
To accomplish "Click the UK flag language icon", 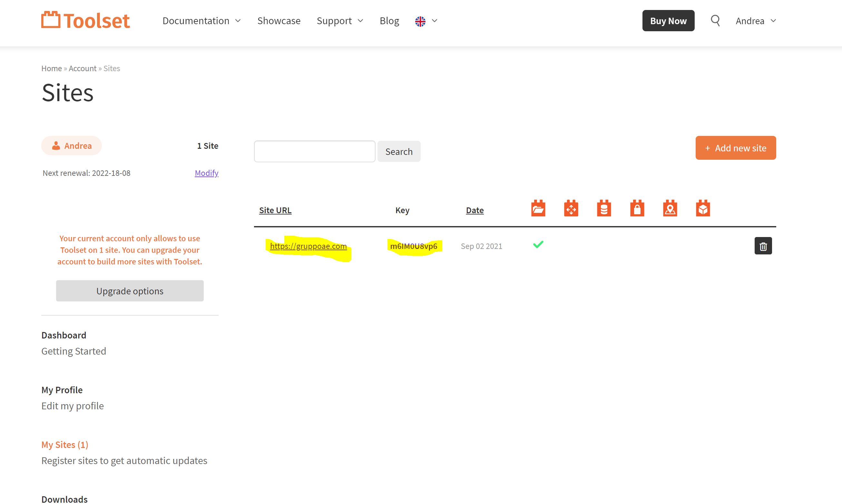I will click(420, 21).
